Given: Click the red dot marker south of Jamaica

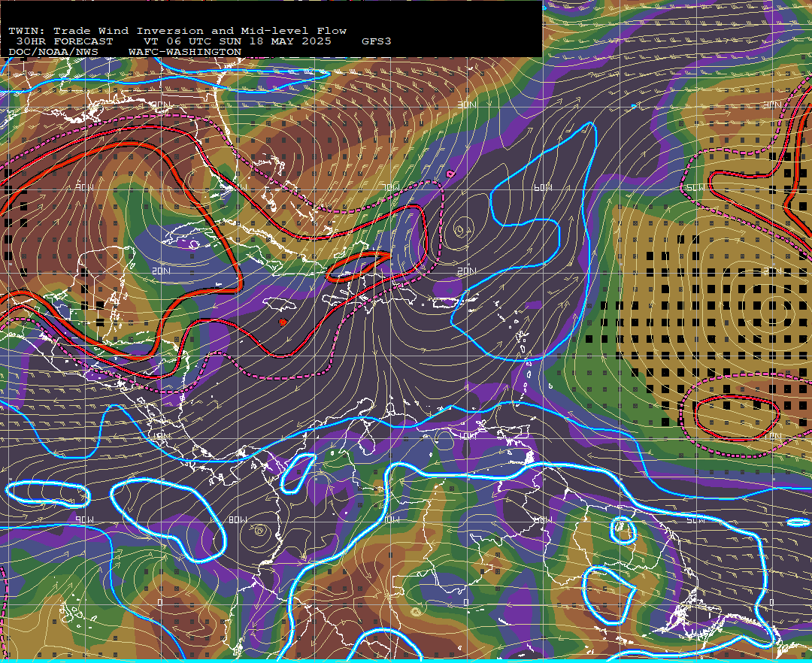Looking at the screenshot, I should click(x=282, y=322).
